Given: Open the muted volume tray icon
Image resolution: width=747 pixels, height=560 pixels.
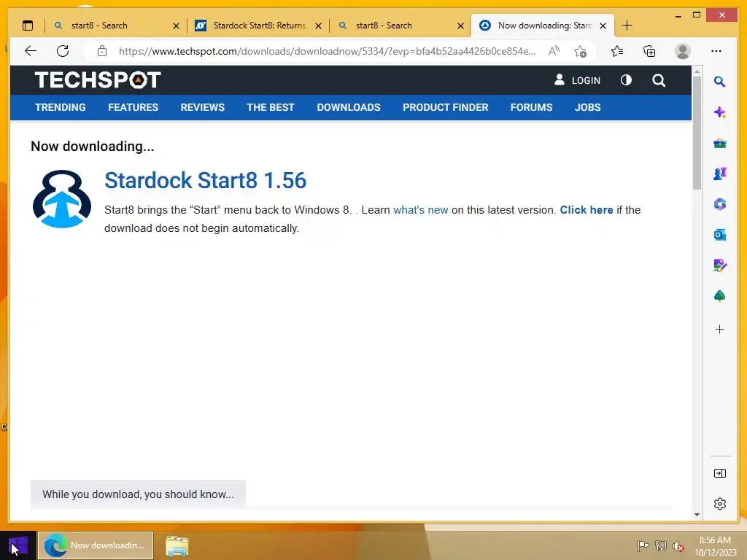Looking at the screenshot, I should [x=678, y=546].
